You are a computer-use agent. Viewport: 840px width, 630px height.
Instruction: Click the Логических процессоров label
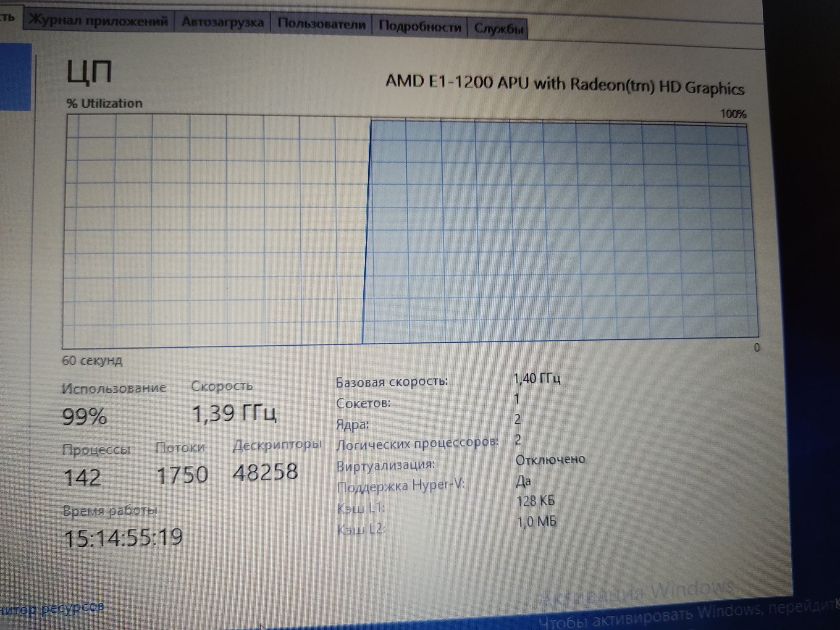pyautogui.click(x=417, y=444)
